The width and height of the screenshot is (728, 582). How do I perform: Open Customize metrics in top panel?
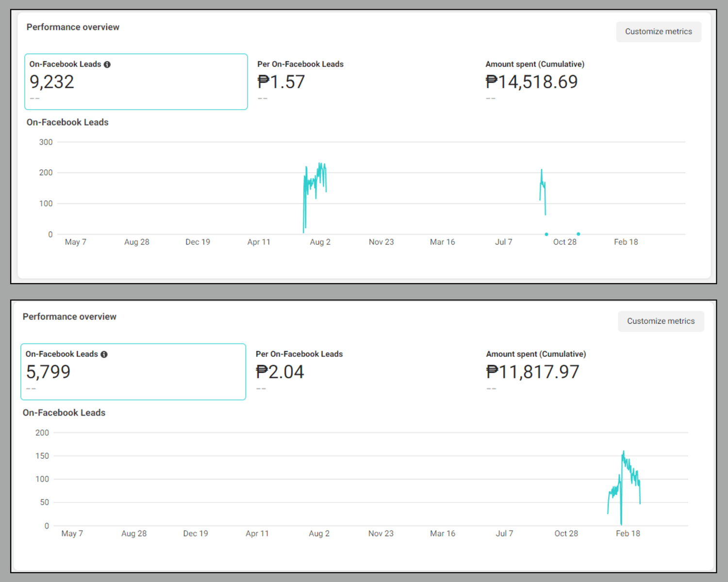click(659, 32)
